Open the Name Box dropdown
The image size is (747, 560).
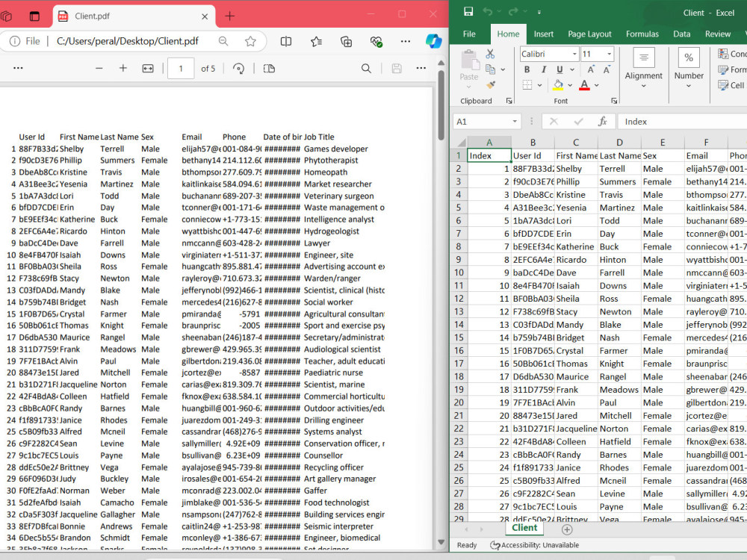pyautogui.click(x=515, y=122)
